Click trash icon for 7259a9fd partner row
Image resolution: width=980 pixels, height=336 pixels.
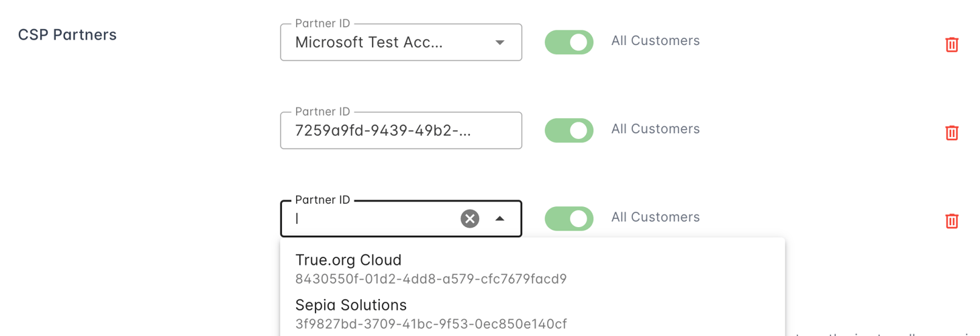click(951, 132)
